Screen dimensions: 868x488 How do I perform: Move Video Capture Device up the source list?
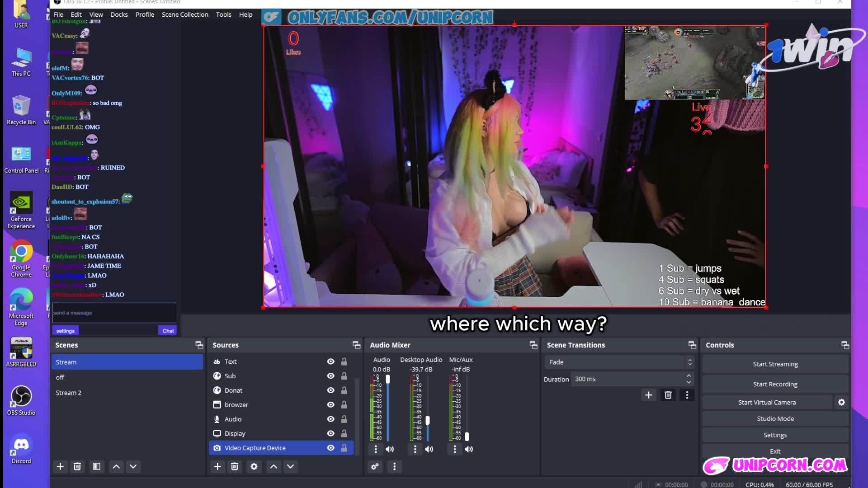pos(273,466)
